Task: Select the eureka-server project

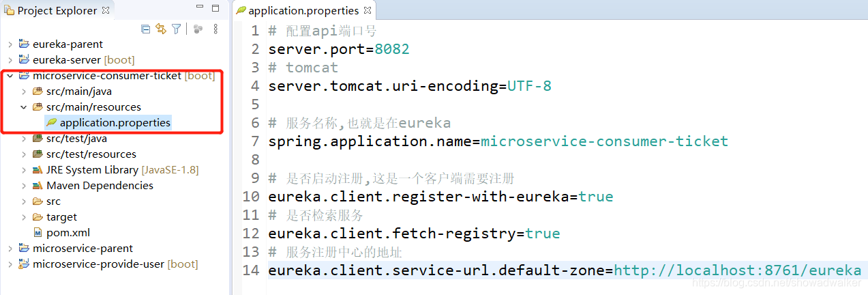Action: click(84, 60)
